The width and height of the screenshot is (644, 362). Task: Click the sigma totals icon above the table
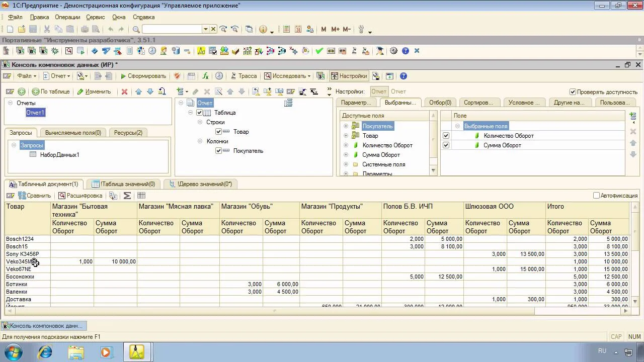tap(127, 196)
